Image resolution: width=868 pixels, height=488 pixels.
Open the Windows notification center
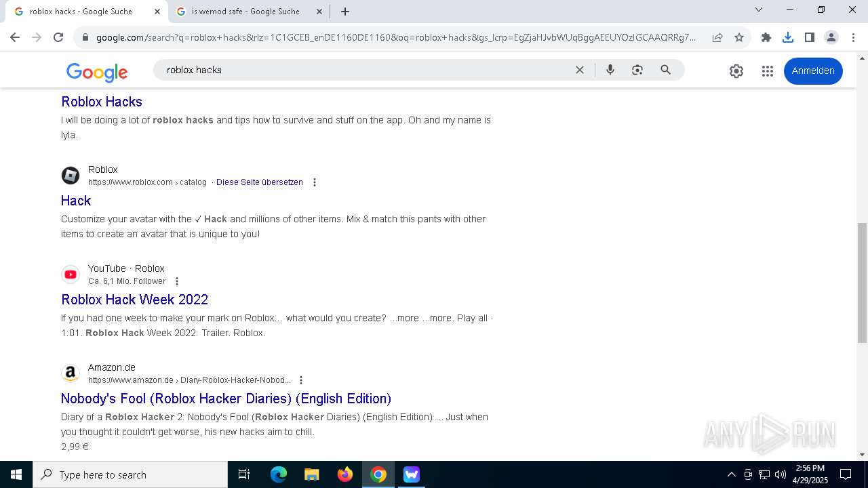pos(846,474)
